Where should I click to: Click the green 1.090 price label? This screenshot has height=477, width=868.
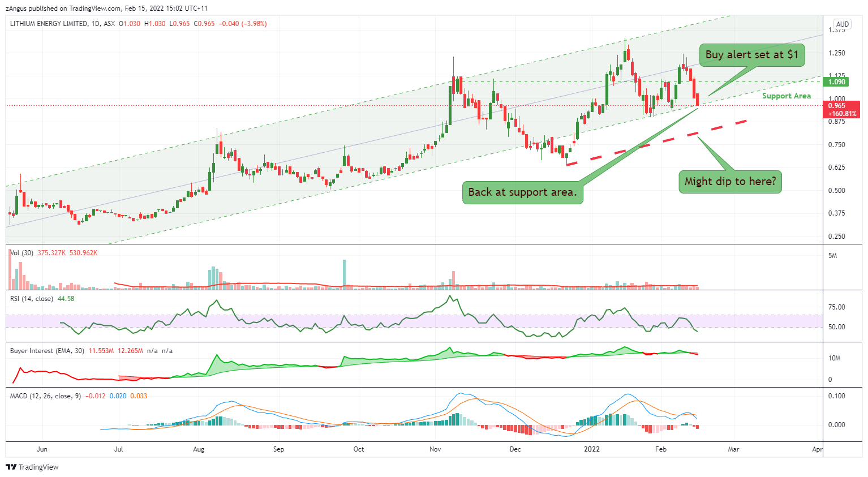point(837,82)
